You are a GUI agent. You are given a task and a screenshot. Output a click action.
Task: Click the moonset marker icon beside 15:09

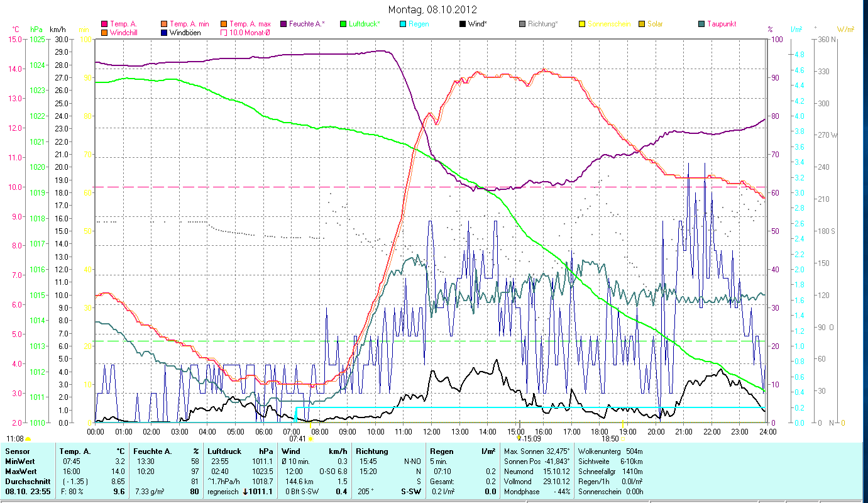tap(519, 439)
